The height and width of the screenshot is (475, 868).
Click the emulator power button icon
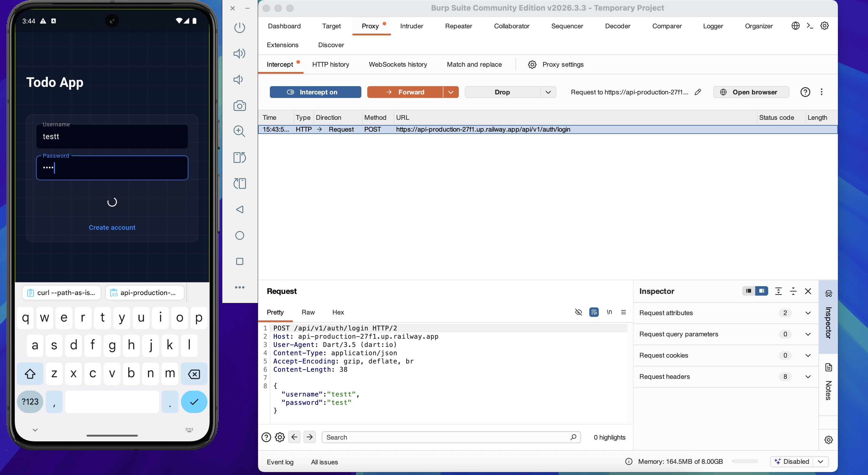click(239, 28)
